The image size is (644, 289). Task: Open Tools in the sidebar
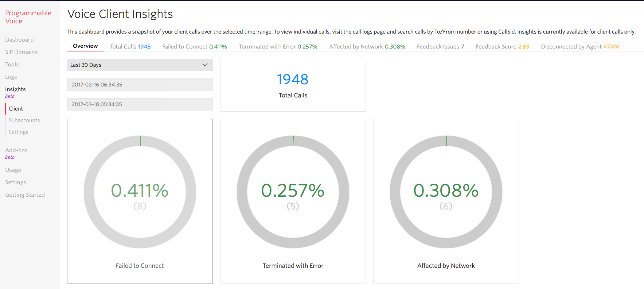click(x=12, y=64)
